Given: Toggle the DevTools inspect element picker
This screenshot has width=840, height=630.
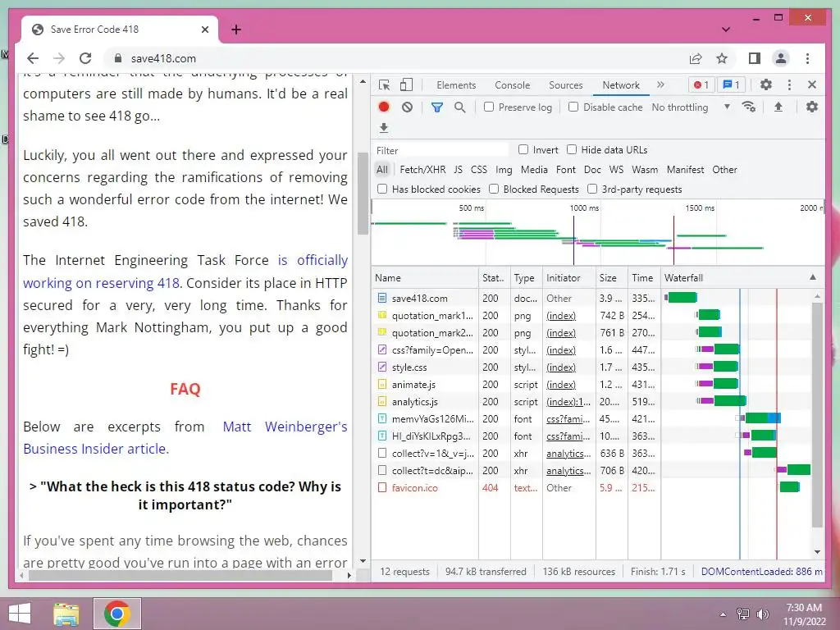Looking at the screenshot, I should (384, 84).
